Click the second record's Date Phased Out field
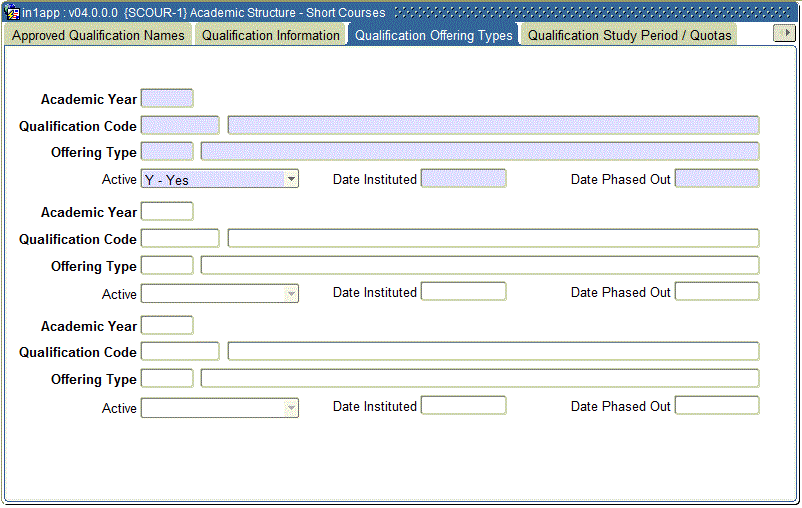802x508 pixels. point(717,292)
